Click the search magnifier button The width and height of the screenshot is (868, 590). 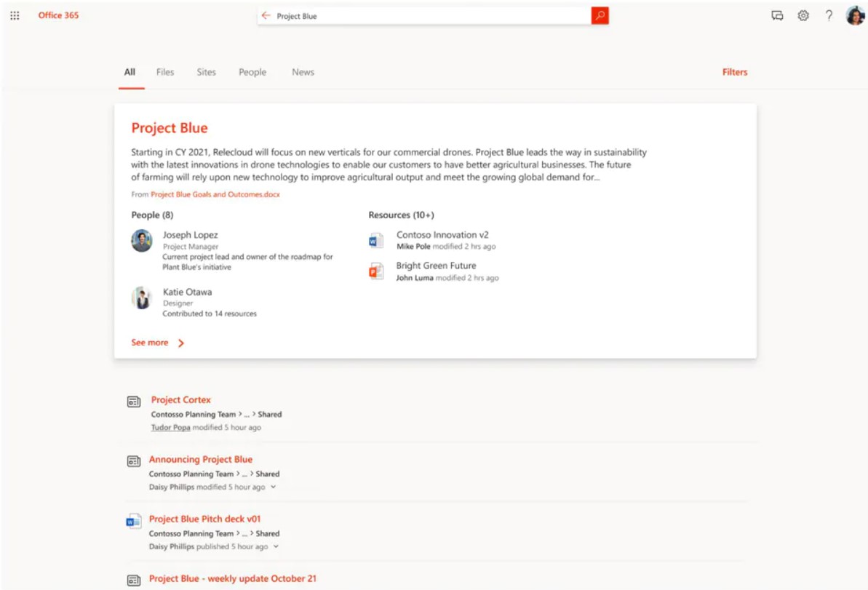click(600, 15)
